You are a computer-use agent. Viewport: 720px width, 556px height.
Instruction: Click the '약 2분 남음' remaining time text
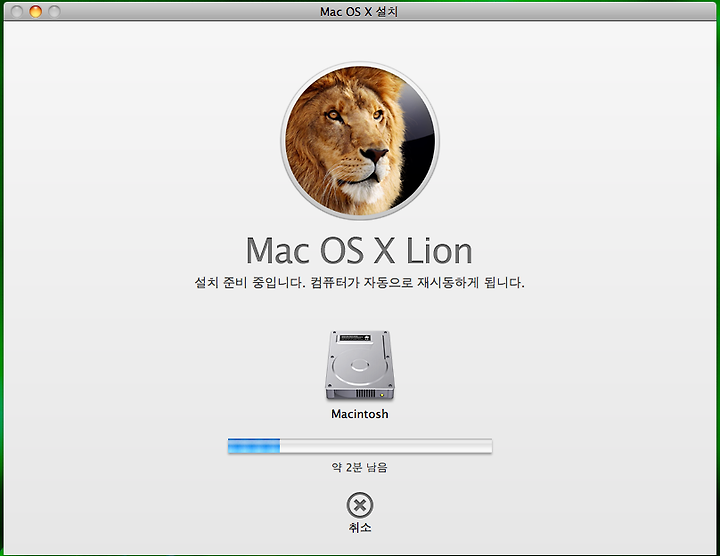click(360, 467)
